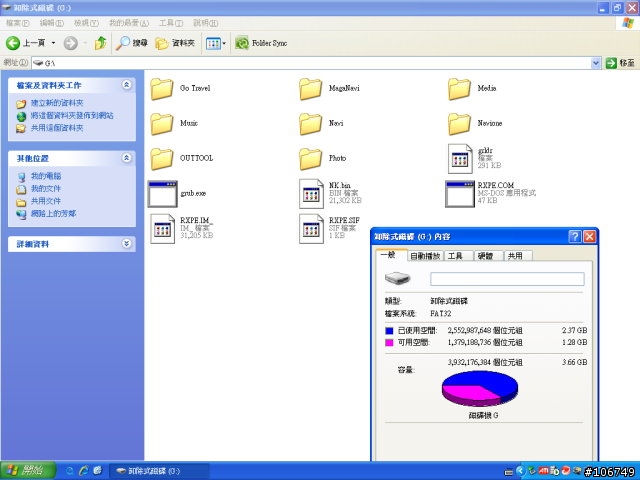Open the Favorites menu

click(129, 23)
